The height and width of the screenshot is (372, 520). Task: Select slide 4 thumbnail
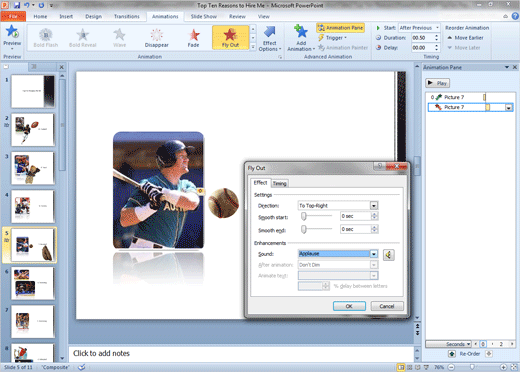tap(33, 206)
